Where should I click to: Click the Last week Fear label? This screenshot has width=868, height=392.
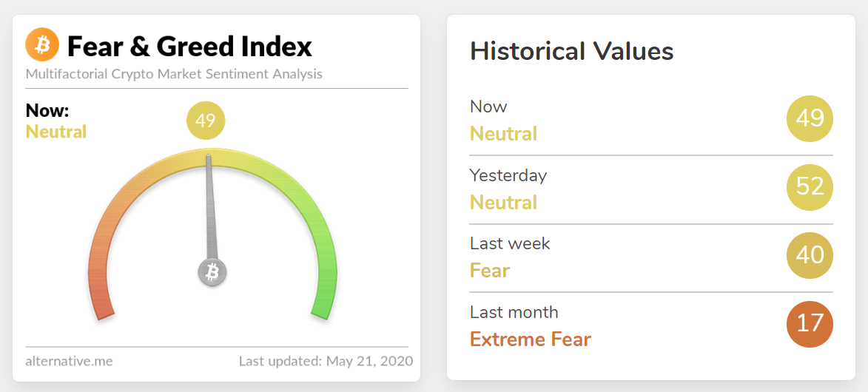[x=490, y=271]
